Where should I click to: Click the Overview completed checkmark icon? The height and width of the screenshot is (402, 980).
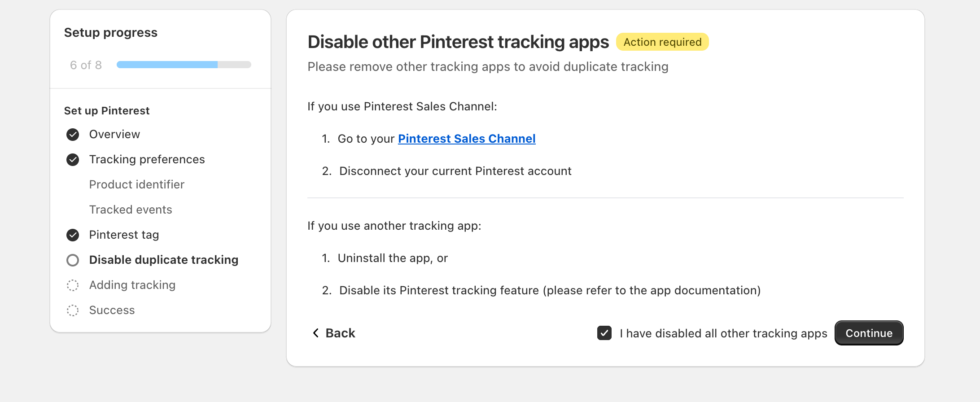coord(73,135)
